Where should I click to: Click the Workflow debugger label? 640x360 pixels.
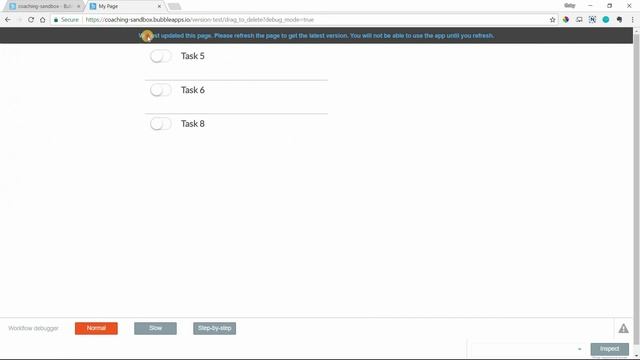33,328
